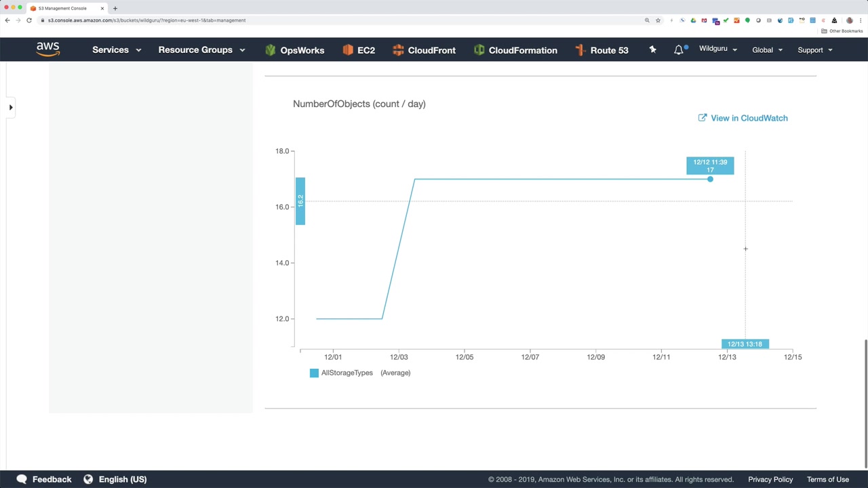Open View in CloudWatch link

tap(743, 118)
